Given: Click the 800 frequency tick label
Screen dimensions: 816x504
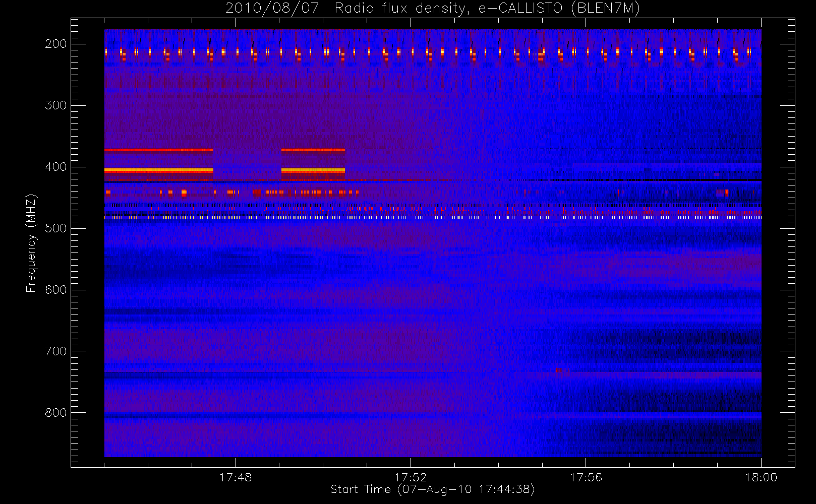Looking at the screenshot, I should point(56,413).
